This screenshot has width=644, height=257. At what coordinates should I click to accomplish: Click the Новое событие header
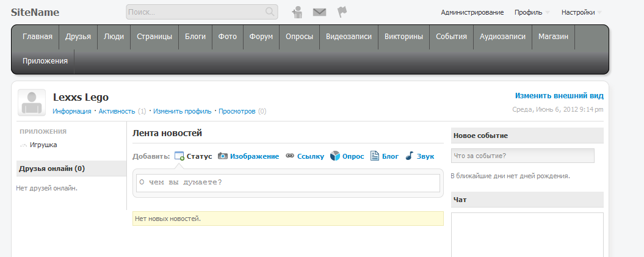click(527, 136)
